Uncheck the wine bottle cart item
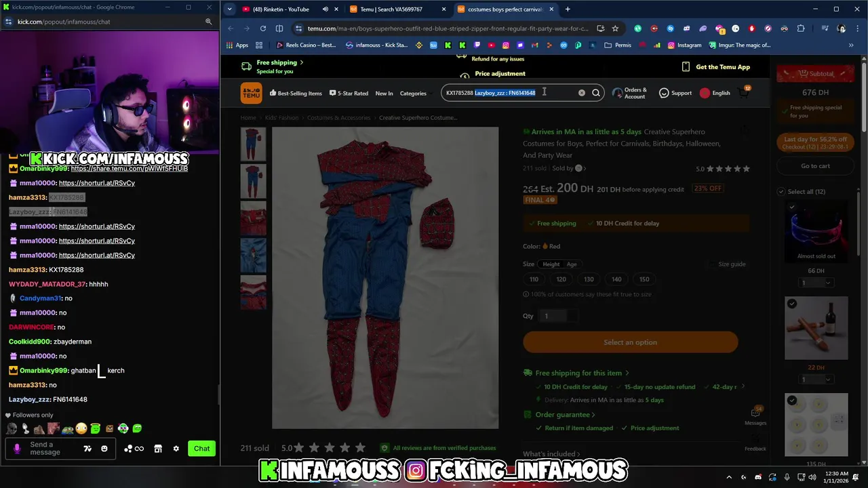This screenshot has width=868, height=488. pyautogui.click(x=791, y=304)
